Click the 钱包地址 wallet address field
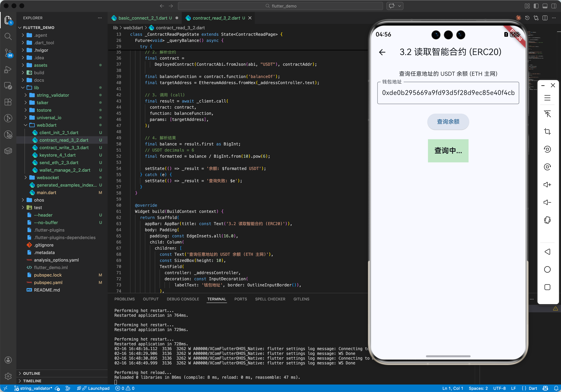This screenshot has width=561, height=392. (x=448, y=93)
